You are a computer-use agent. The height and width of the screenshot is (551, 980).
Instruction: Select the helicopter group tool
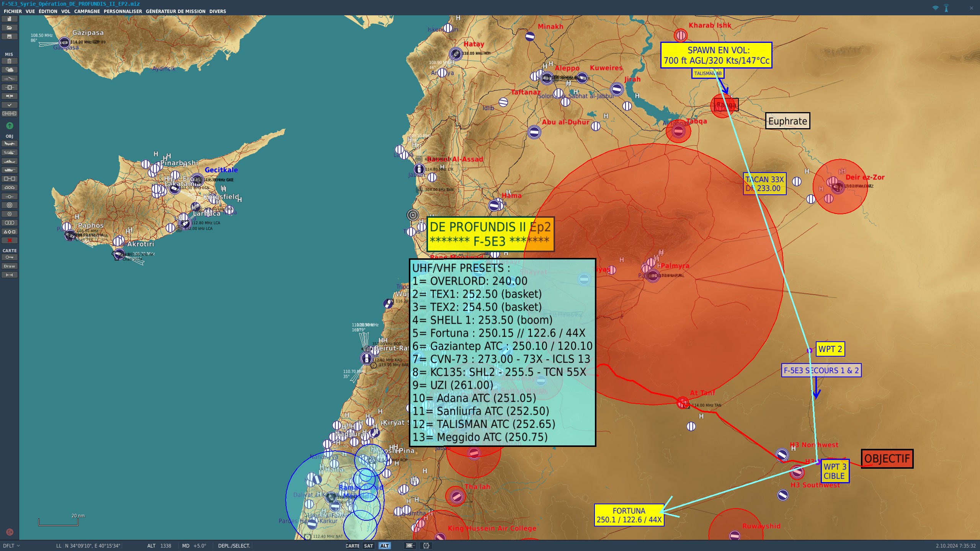click(x=10, y=153)
